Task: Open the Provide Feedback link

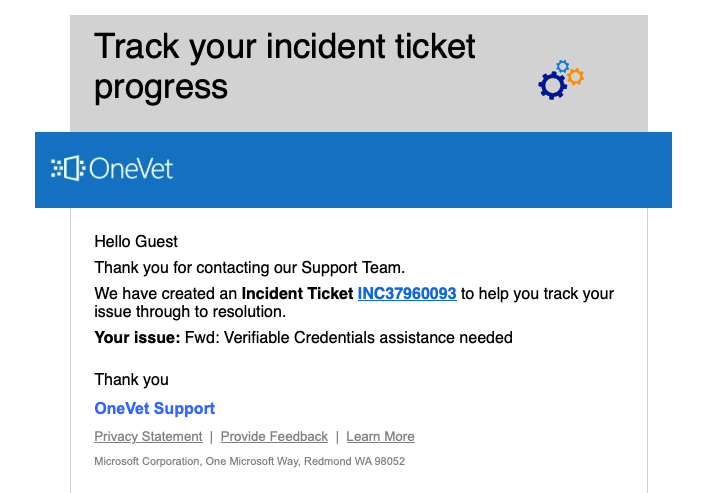Action: tap(274, 436)
